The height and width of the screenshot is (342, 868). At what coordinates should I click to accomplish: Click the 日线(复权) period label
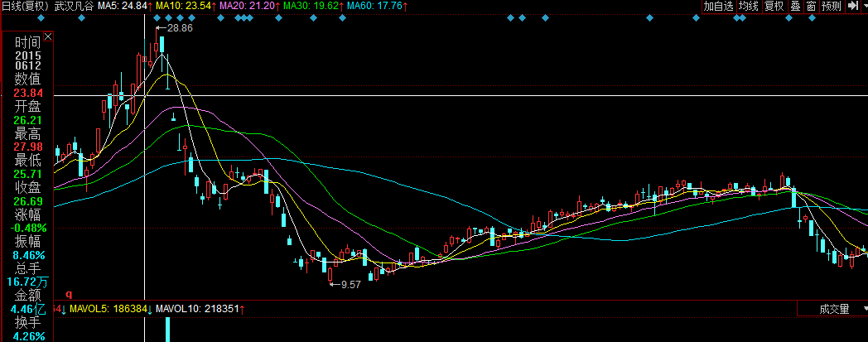coord(24,7)
